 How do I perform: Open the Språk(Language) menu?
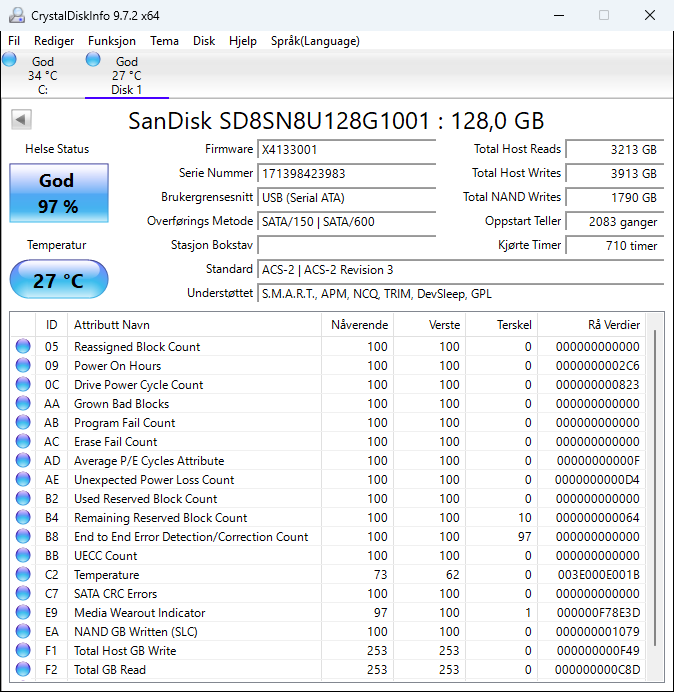[315, 41]
